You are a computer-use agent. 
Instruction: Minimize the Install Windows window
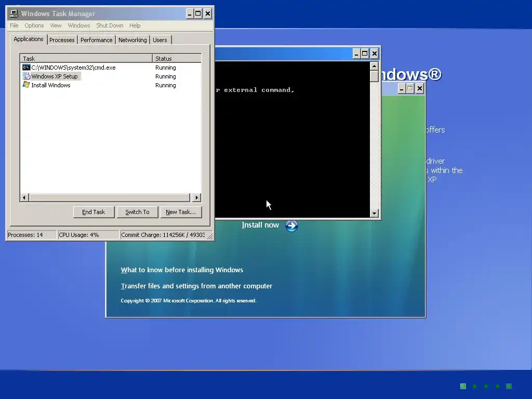(402, 89)
